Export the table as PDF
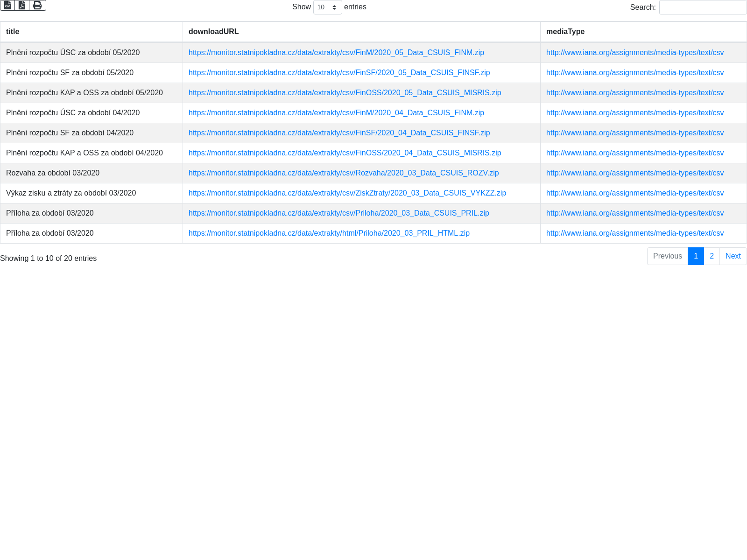The width and height of the screenshot is (747, 560). (x=22, y=5)
